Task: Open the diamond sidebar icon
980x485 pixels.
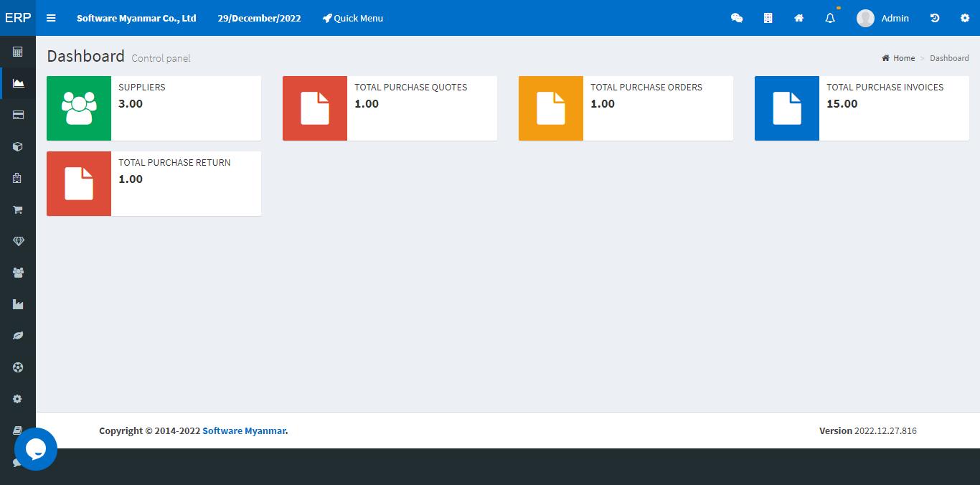Action: pos(18,241)
